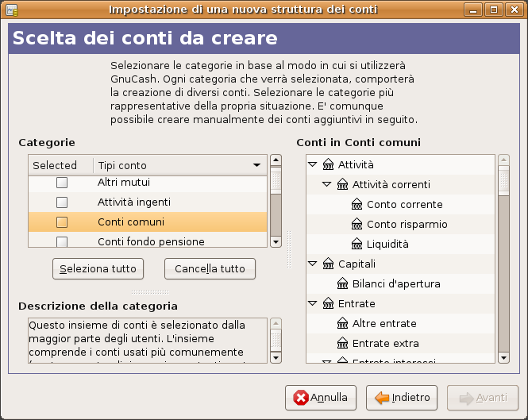The image size is (528, 420).
Task: Click the GnuCash window icon in title bar
Action: tap(12, 10)
